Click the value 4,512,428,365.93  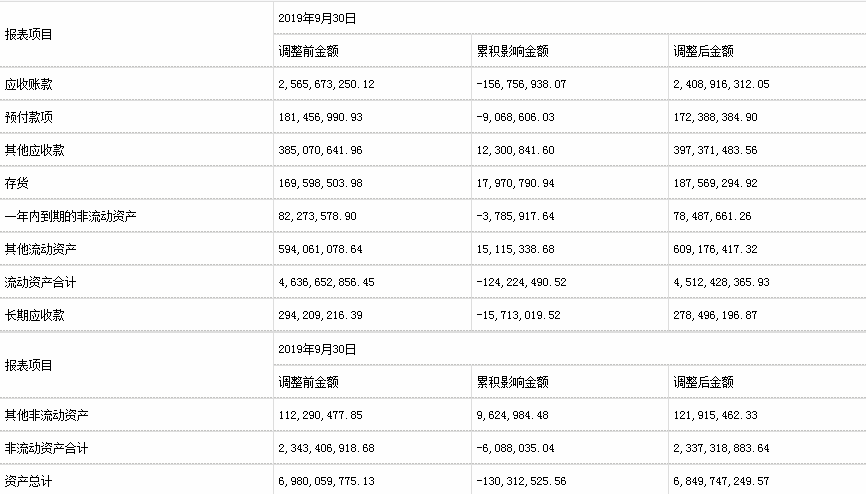click(722, 283)
